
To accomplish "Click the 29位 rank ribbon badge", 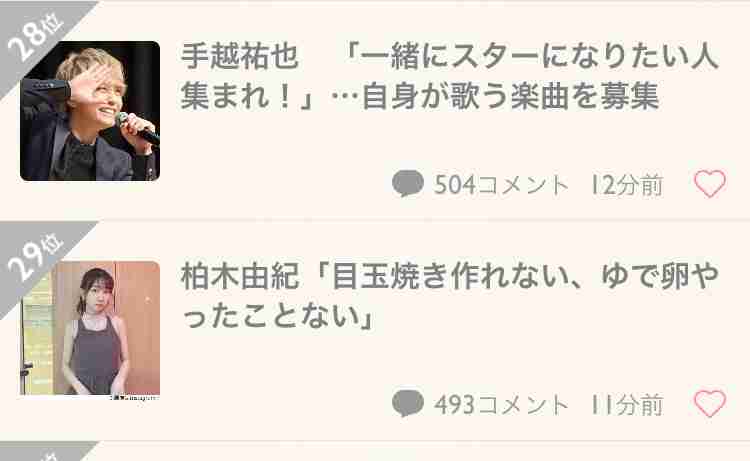I will tap(33, 257).
